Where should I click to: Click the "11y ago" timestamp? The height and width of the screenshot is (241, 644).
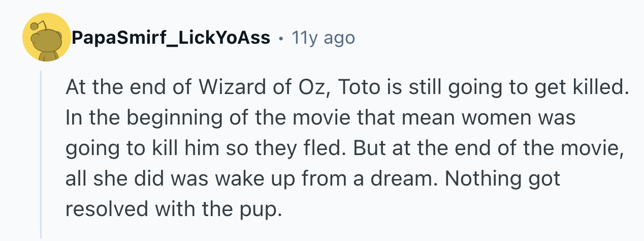tap(323, 38)
